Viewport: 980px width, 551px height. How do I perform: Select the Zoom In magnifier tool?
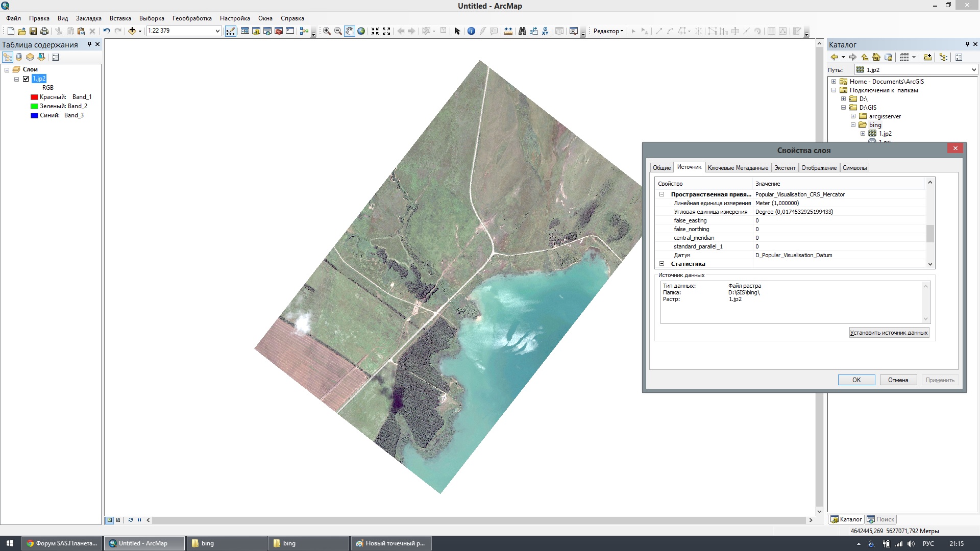(327, 31)
